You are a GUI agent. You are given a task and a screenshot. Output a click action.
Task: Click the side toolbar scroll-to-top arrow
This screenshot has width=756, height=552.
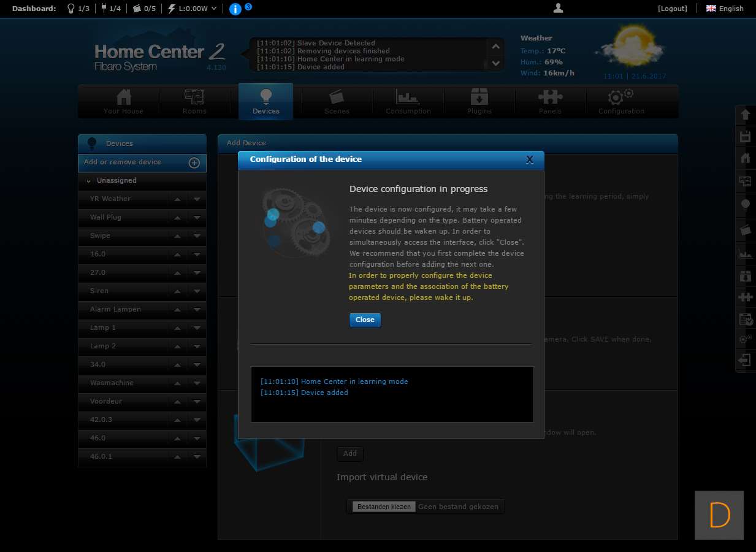tap(746, 115)
